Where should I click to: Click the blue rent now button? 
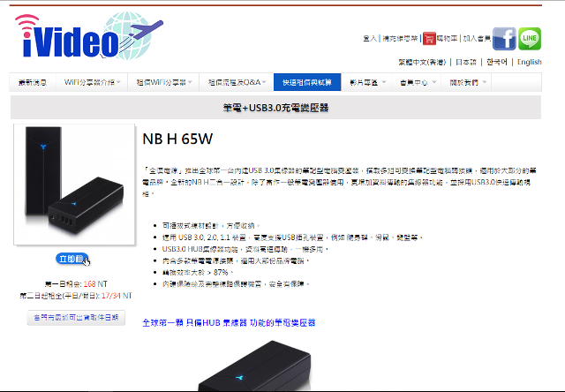(72, 259)
